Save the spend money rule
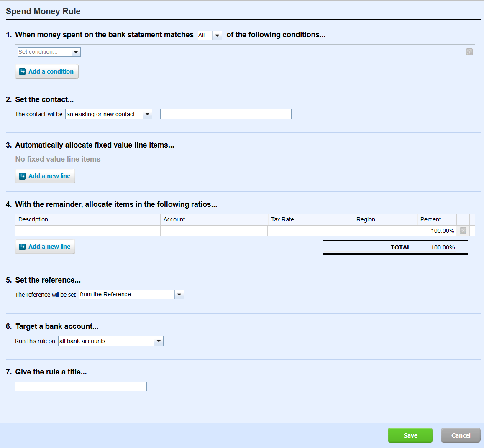484x448 pixels. (x=410, y=435)
